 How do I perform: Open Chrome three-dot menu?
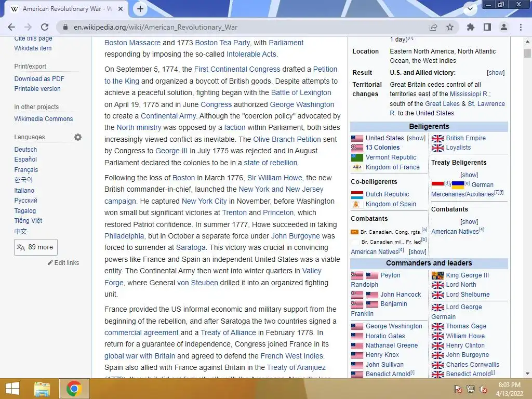(x=521, y=27)
